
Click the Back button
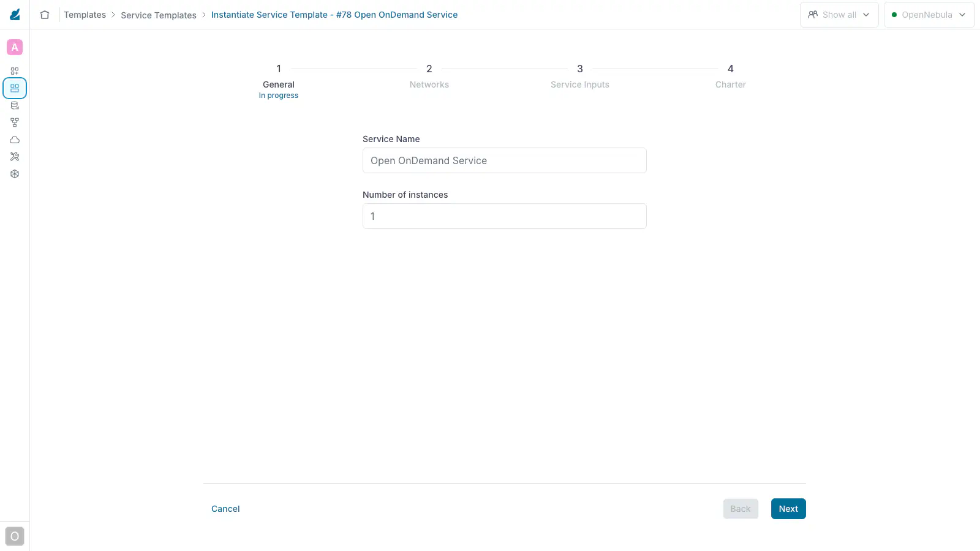tap(741, 509)
